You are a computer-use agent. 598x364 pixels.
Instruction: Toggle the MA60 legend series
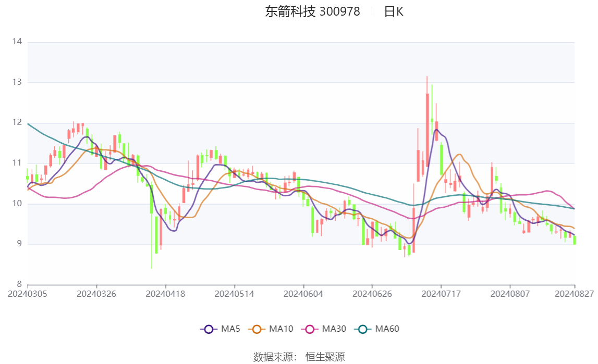pyautogui.click(x=377, y=329)
